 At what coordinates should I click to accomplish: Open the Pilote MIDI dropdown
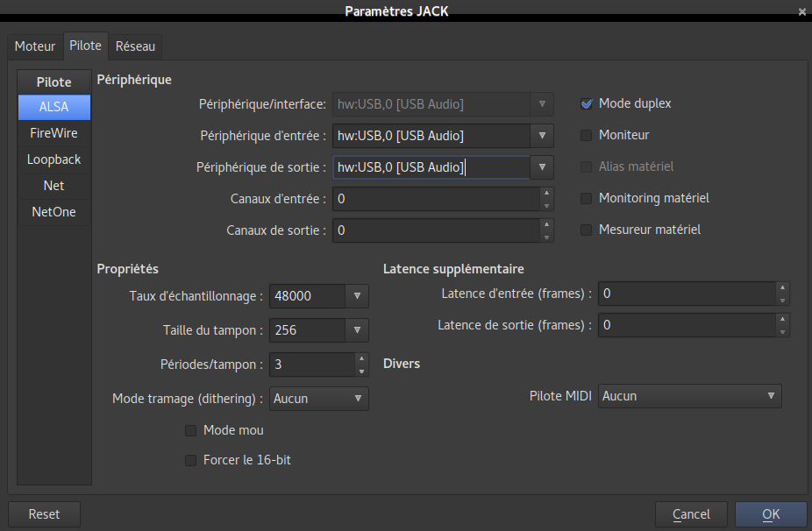tap(690, 396)
